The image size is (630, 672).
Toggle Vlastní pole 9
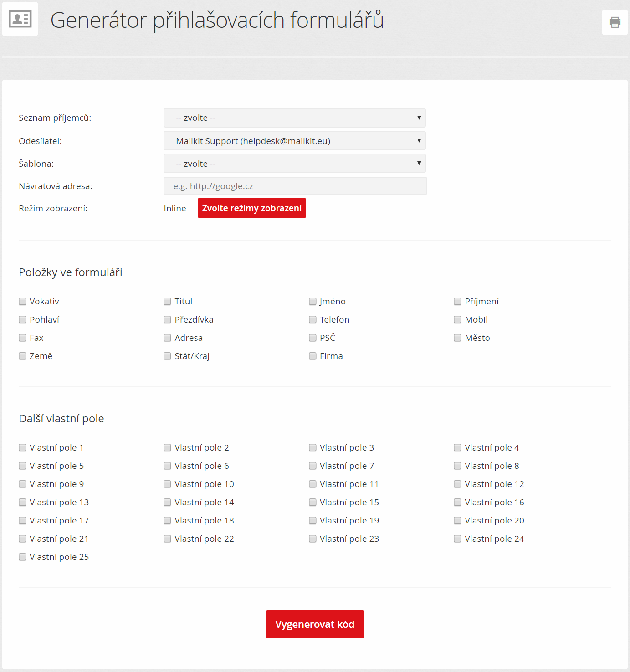tap(22, 484)
